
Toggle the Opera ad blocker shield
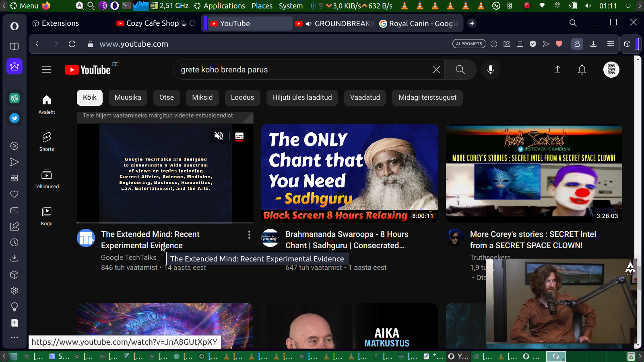pyautogui.click(x=533, y=44)
